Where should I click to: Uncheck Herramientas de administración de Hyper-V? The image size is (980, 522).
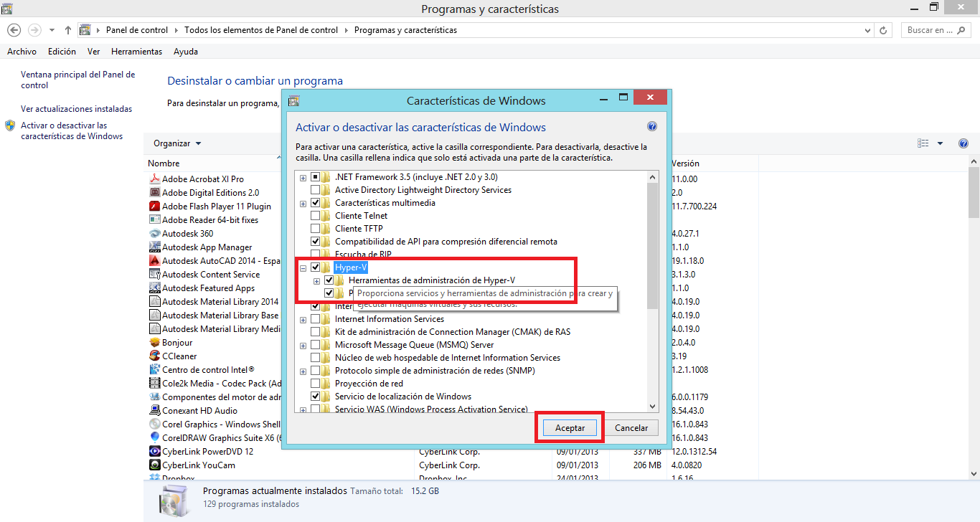coord(329,280)
